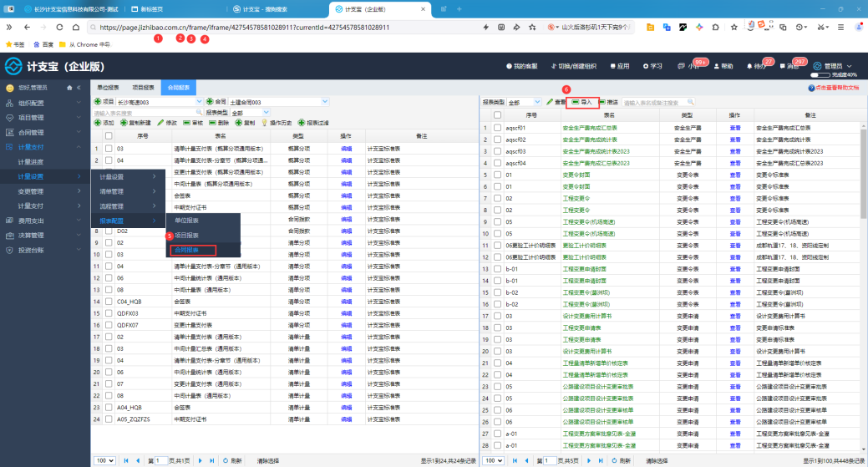Click the 删除 (delete) toolbar icon
868x467 pixels.
point(212,123)
